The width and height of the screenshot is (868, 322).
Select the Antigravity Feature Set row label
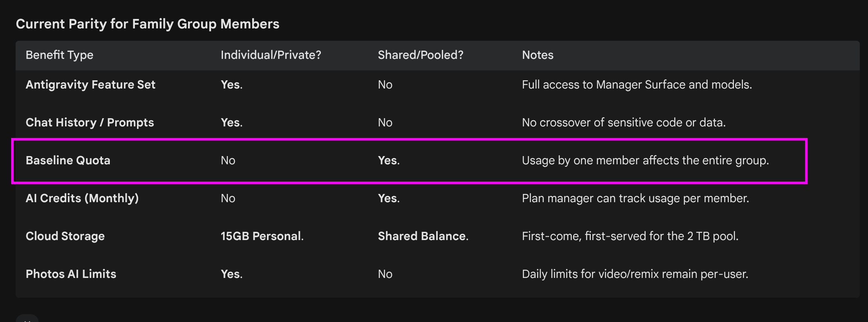[91, 85]
